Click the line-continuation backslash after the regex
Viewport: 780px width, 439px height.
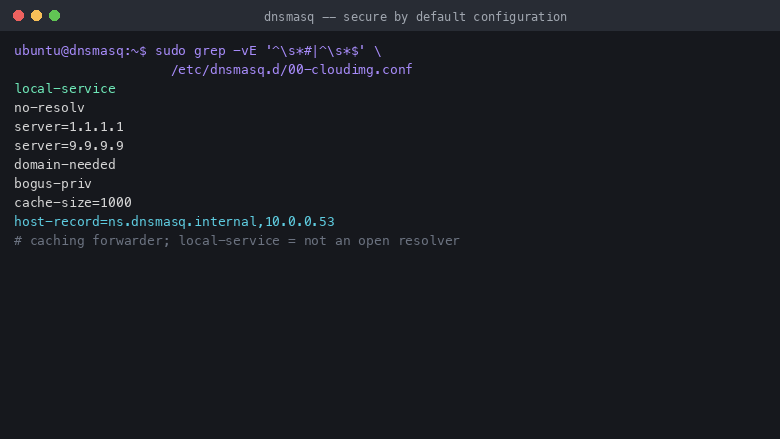tap(378, 51)
